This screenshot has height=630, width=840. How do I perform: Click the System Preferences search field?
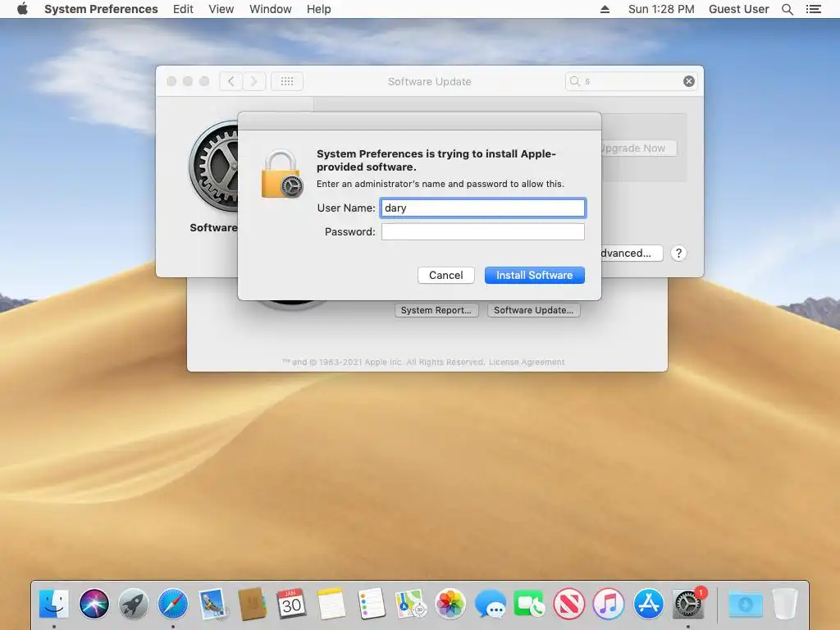pyautogui.click(x=631, y=81)
